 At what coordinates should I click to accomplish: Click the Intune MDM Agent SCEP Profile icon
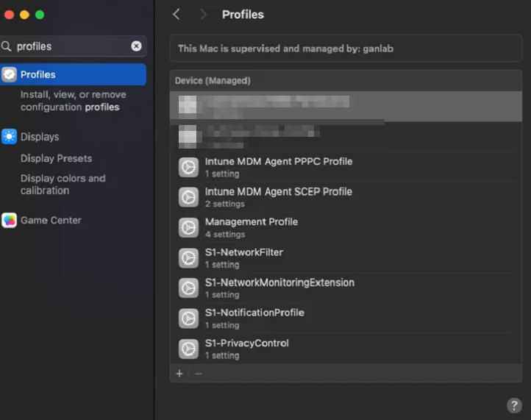click(189, 197)
